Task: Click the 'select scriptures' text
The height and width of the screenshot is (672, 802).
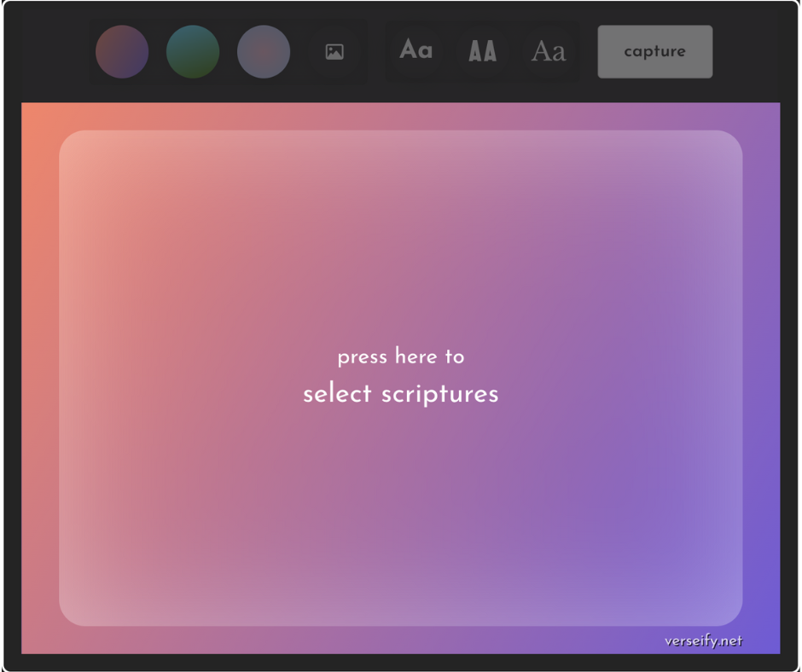Action: tap(400, 394)
